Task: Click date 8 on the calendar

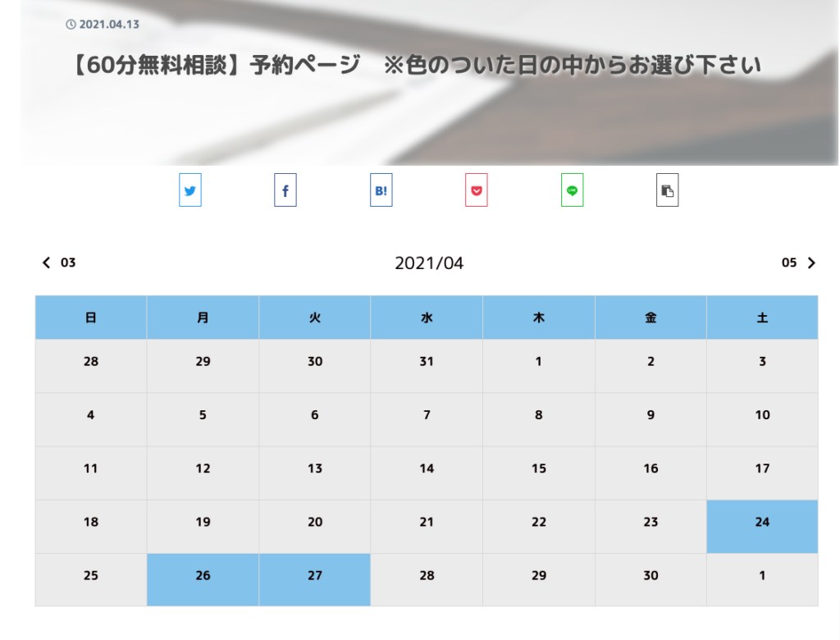Action: pyautogui.click(x=539, y=420)
